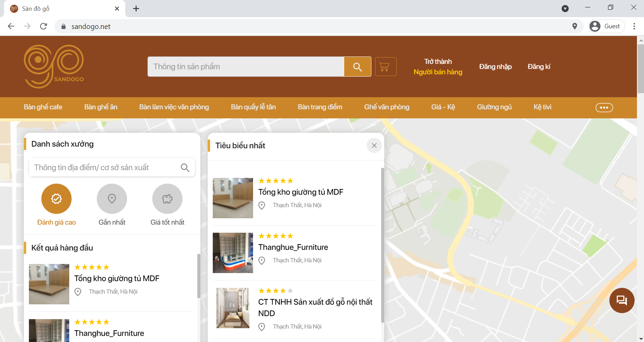Go back to previous page

click(x=11, y=26)
